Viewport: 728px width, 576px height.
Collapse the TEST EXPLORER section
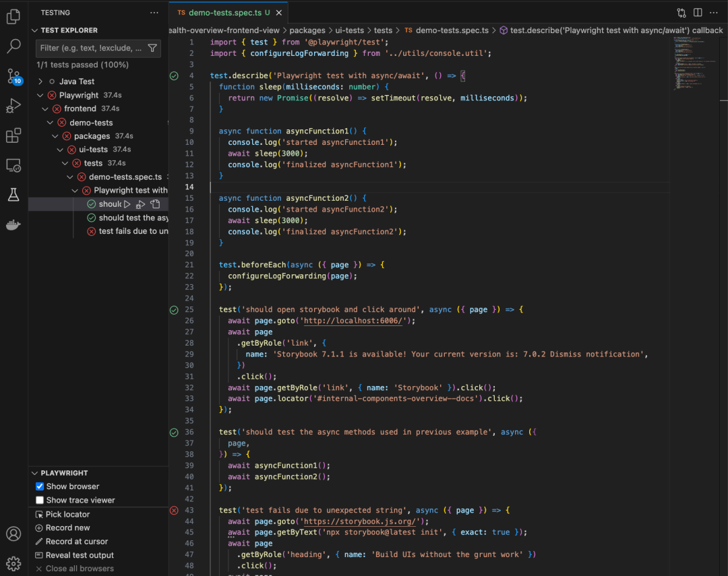click(35, 30)
